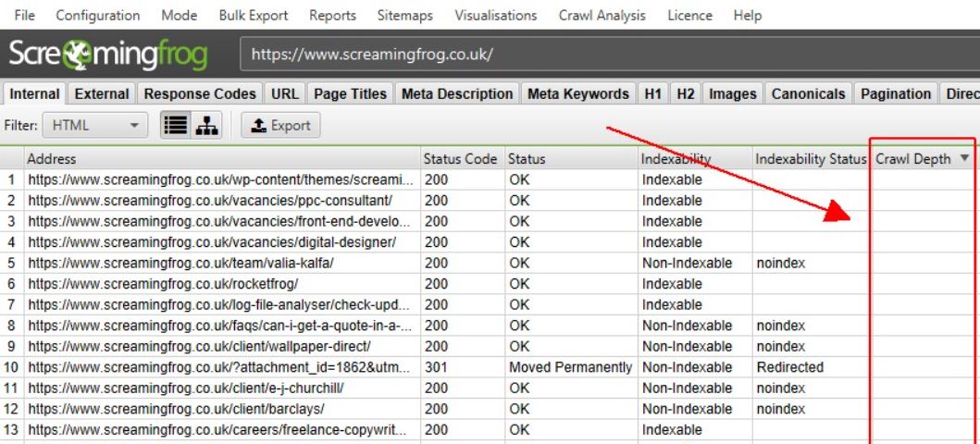Switch to the Canonicals tab
The height and width of the screenshot is (444, 980).
[x=808, y=93]
